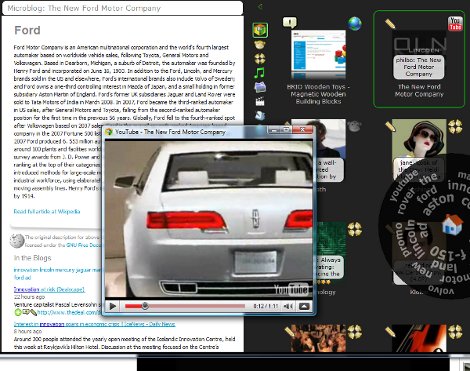The image size is (470, 371).
Task: Click the speech bubble icon on BRIO card
Action: pyautogui.click(x=290, y=22)
